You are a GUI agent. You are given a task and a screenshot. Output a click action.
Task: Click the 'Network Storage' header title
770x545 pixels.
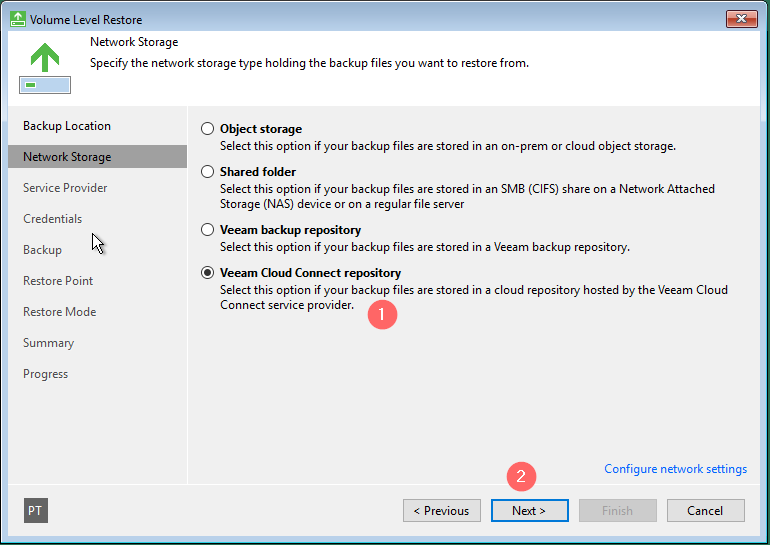coord(134,42)
